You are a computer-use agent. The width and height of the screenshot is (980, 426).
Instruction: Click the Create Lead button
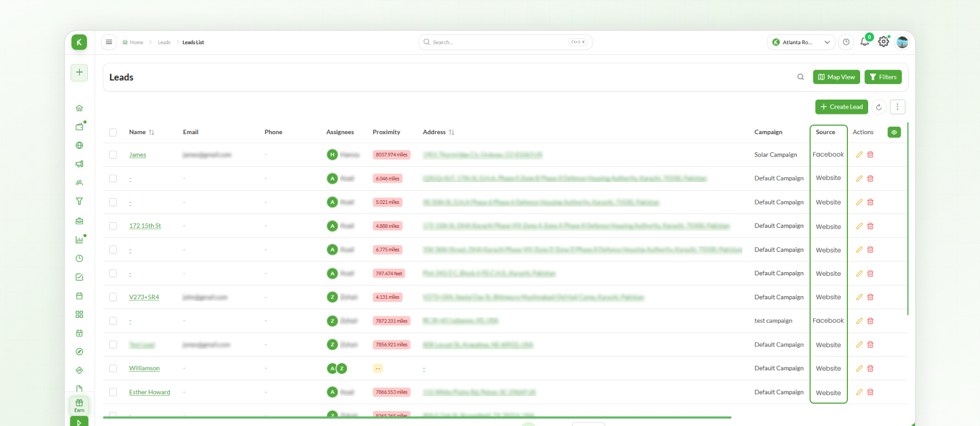click(842, 107)
